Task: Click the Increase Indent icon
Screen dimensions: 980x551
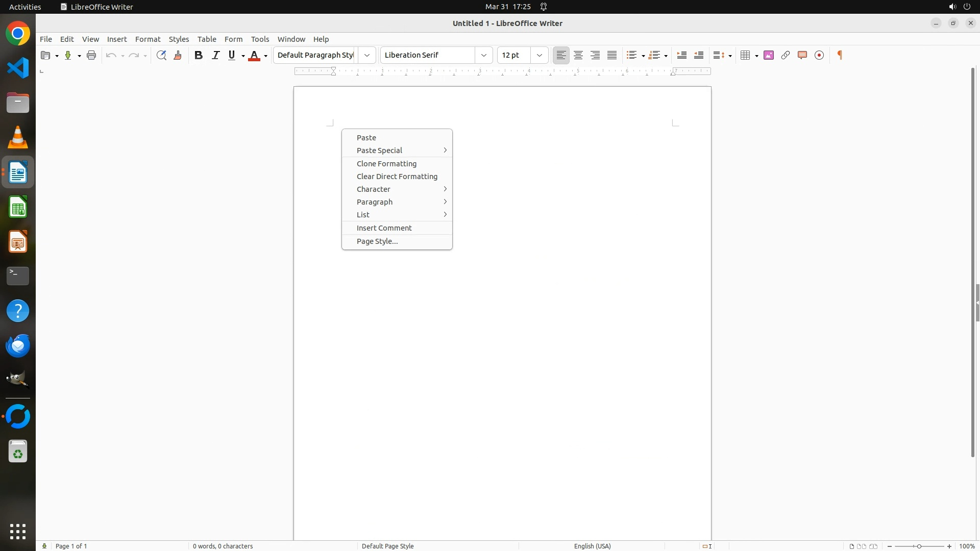Action: [682, 55]
